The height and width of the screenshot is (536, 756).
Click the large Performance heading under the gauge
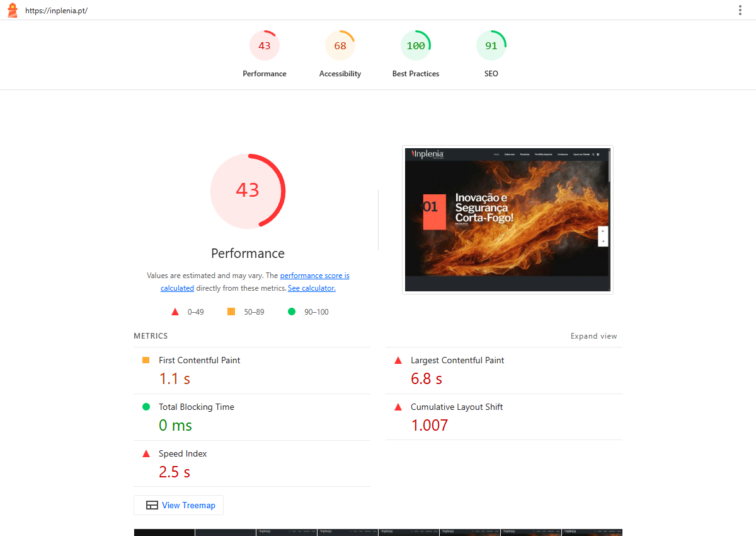pos(248,253)
